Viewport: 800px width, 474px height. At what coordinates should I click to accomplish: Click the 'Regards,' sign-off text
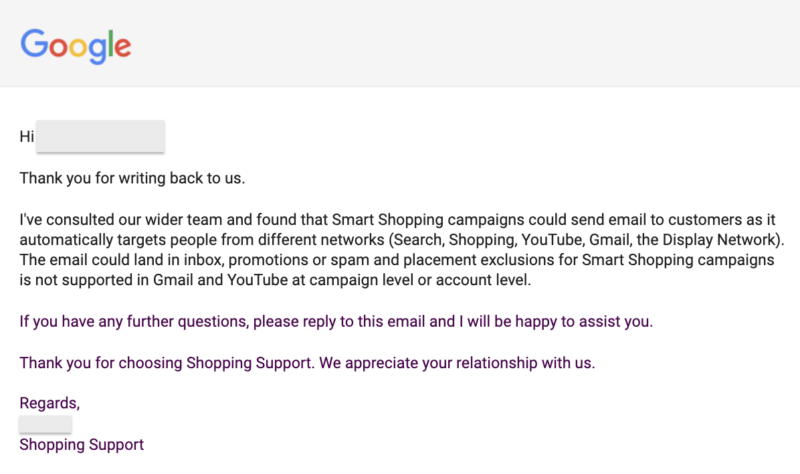[50, 403]
